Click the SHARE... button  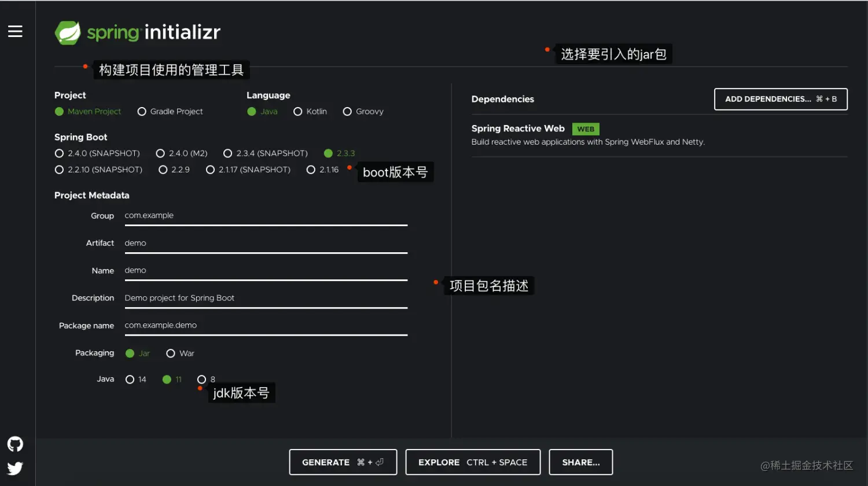pos(581,462)
